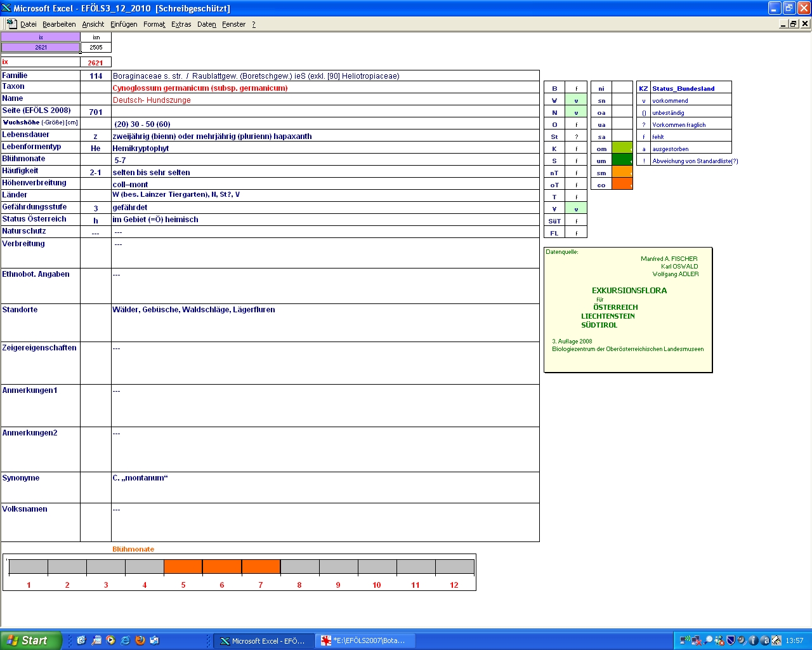Image resolution: width=812 pixels, height=650 pixels.
Task: Click the 'im Gebiet (=Ö) heimisch' cell
Action: coord(325,219)
